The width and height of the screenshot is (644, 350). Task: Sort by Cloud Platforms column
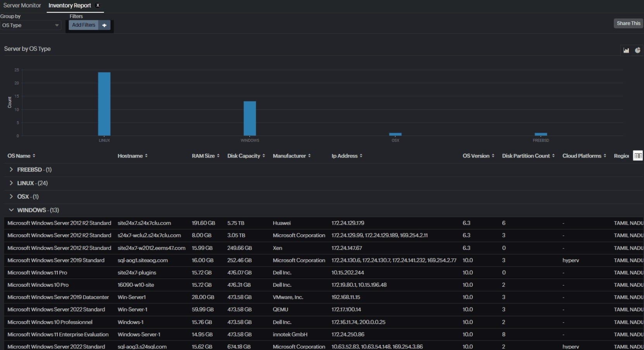coord(584,156)
